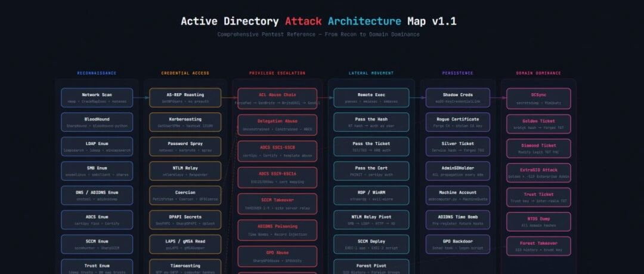Screen dimensions: 644x274
Task: Select the DNS / ADIDNS Enum card
Action: (97, 195)
